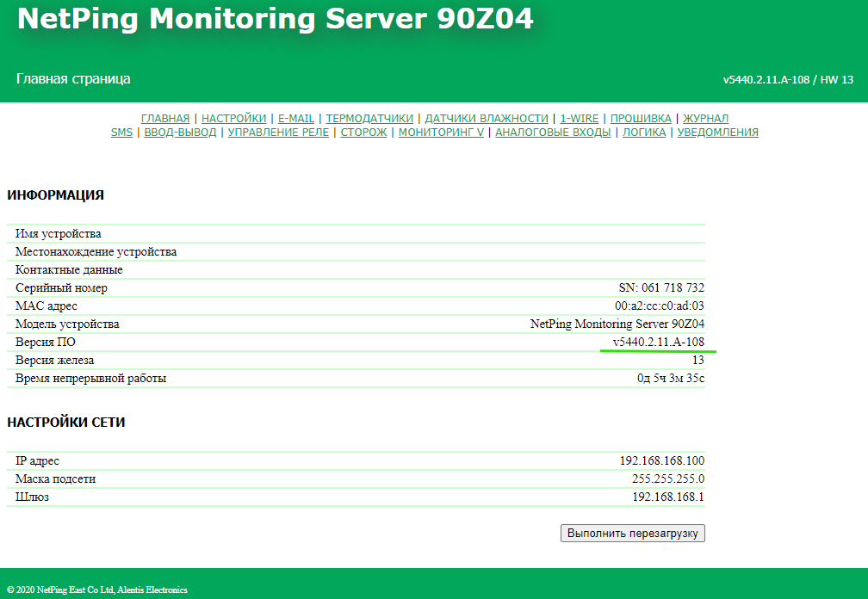Click the IP address 192.168.168.100 value
868x599 pixels.
pyautogui.click(x=661, y=461)
